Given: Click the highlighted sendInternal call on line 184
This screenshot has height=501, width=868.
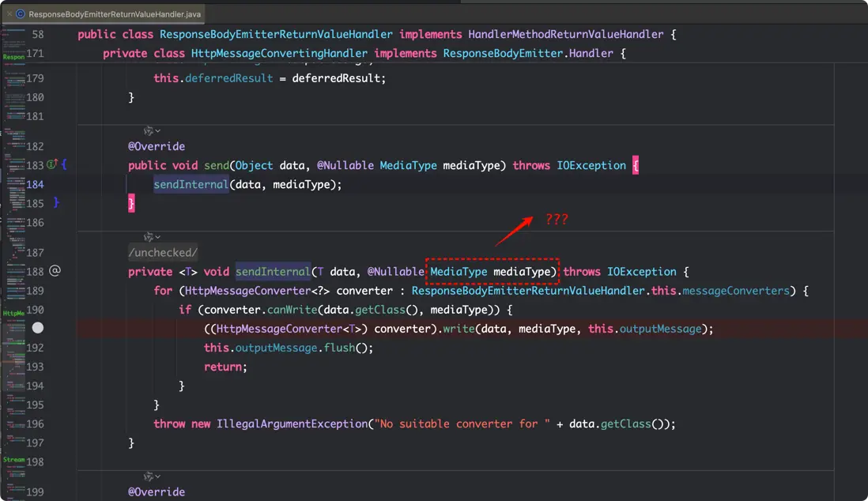Looking at the screenshot, I should click(191, 184).
